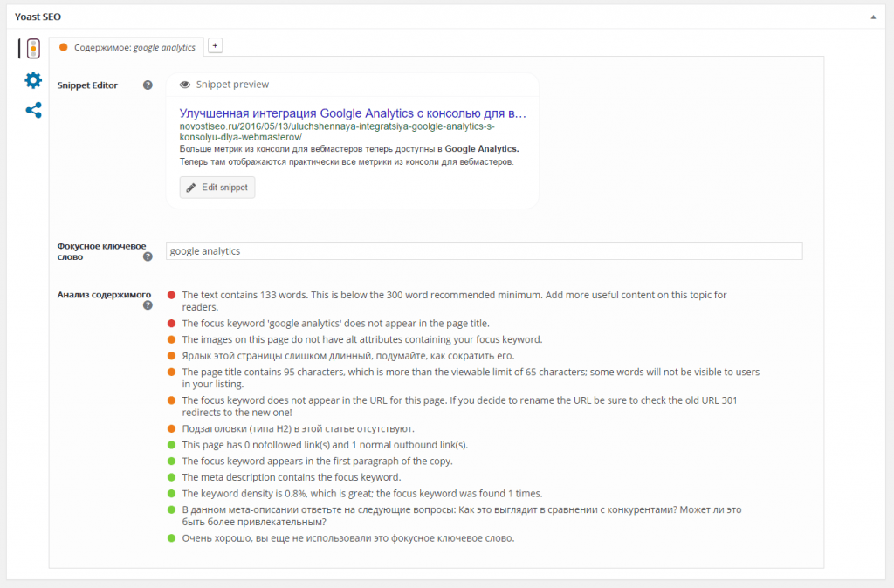Viewport: 894px width, 588px height.
Task: Click text 'This page has 0 nofollowed link(s)'
Action: [x=325, y=445]
